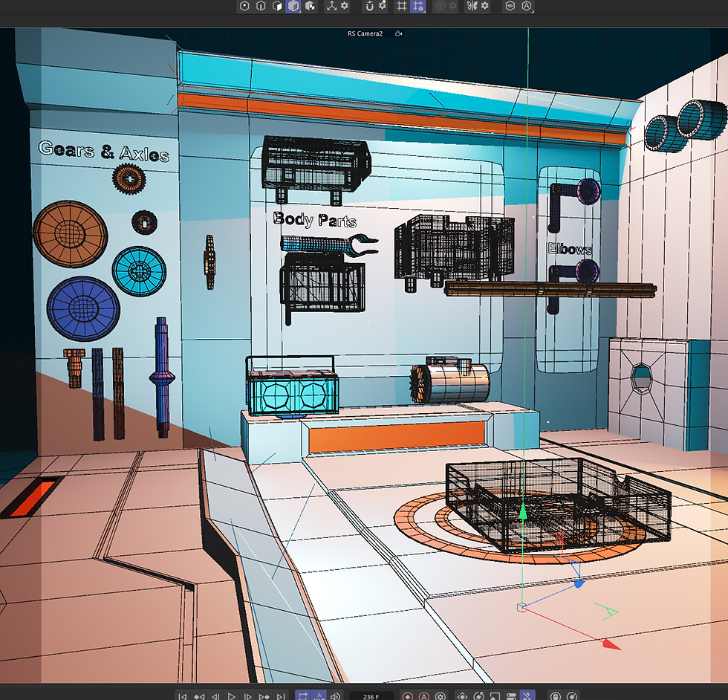Open axis settings gear beside Axis tool
Screen dimensions: 728x700
[345, 6]
